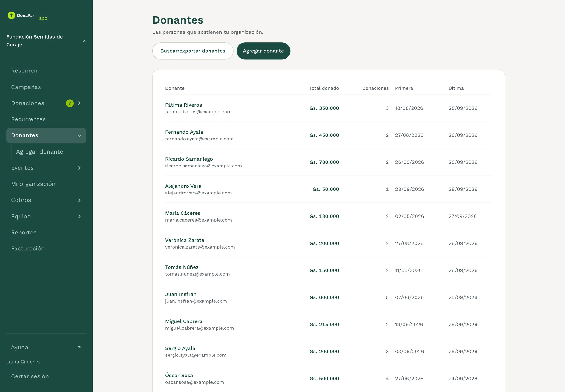The image size is (565, 392).
Task: Open donor Alejandro Vera
Action: (183, 186)
